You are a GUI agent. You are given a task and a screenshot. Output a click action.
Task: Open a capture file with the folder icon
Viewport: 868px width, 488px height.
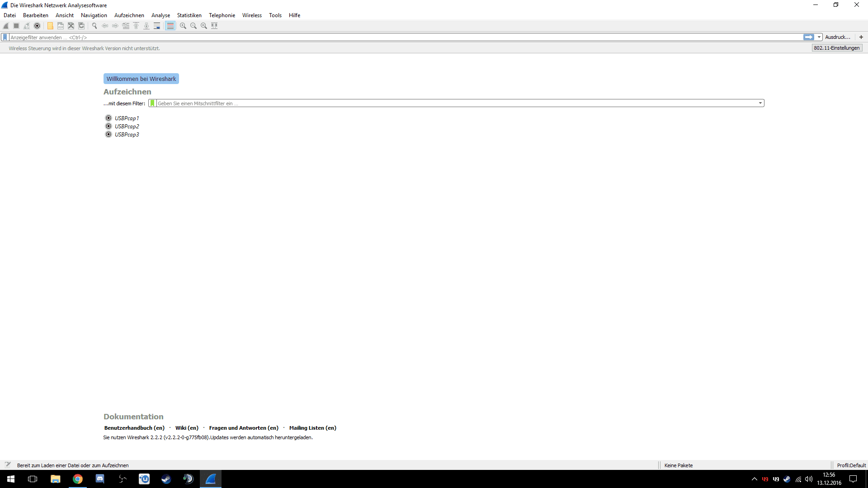(50, 26)
